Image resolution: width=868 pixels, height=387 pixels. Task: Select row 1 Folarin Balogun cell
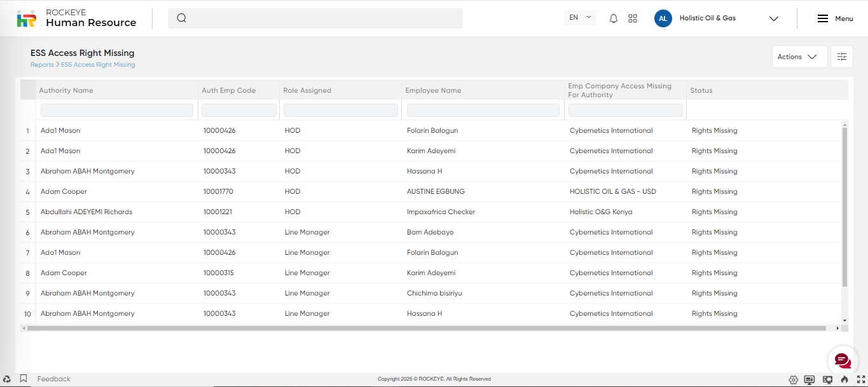click(432, 130)
